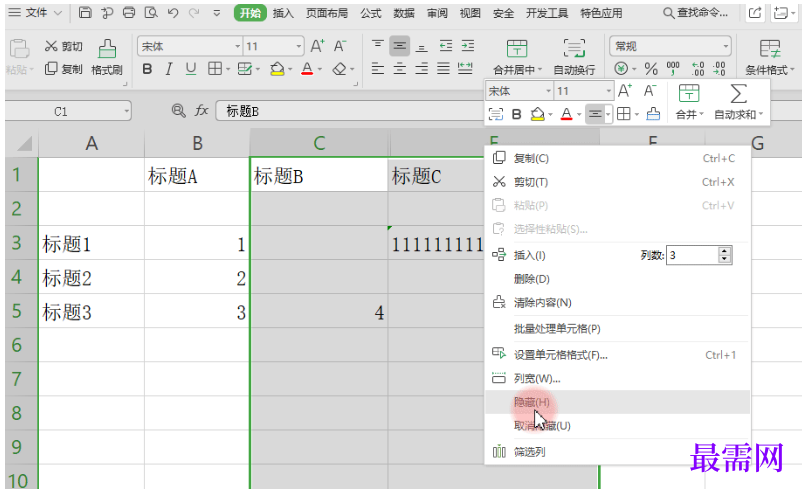802x489 pixels.
Task: Click the distributed alignment icon
Action: coord(465,69)
